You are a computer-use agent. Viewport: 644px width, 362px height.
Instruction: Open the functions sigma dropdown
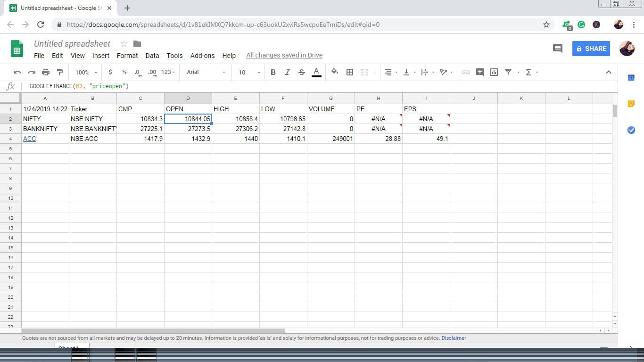[531, 72]
